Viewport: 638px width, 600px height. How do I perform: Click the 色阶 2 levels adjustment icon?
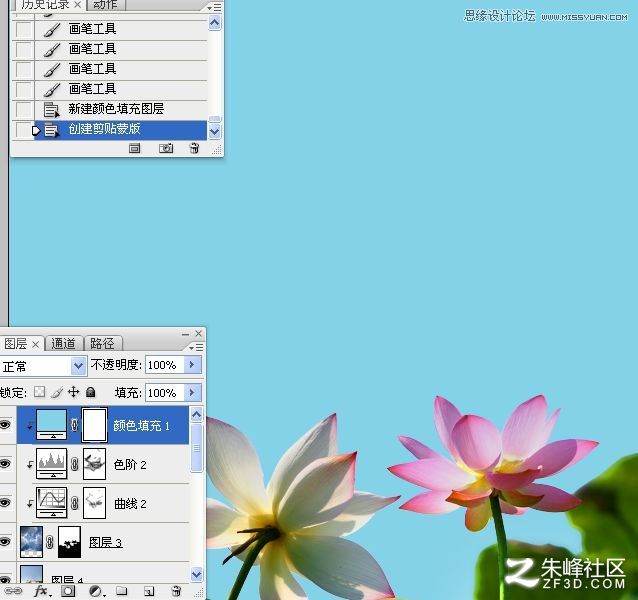click(51, 464)
